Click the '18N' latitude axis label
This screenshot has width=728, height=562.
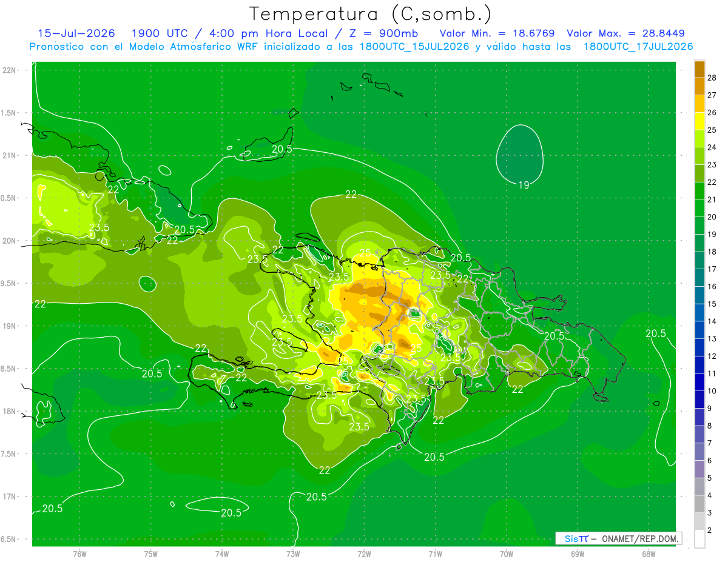(10, 412)
